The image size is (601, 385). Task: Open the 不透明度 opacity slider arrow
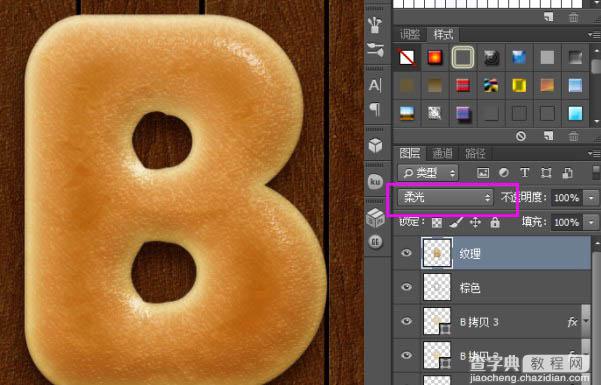tap(591, 198)
